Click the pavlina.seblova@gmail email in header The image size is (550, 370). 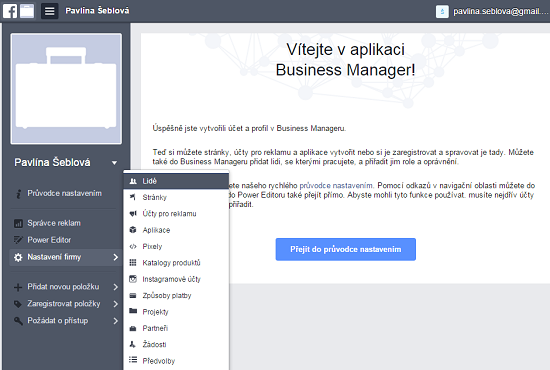501,11
